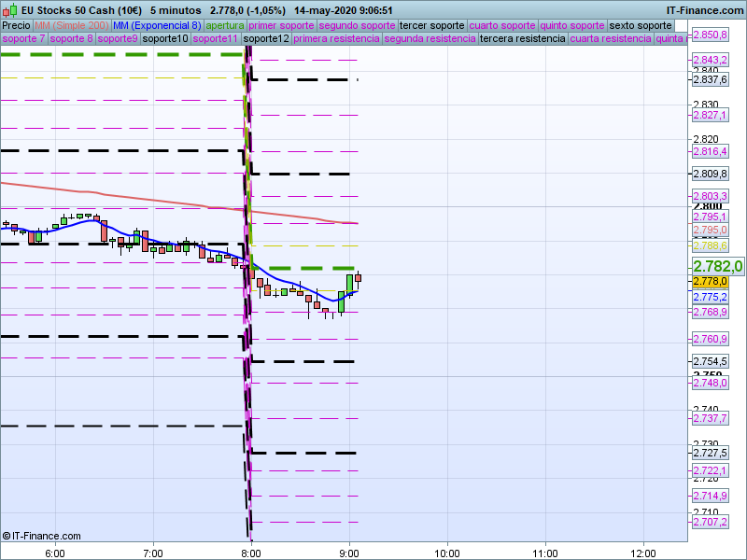Image resolution: width=747 pixels, height=560 pixels.
Task: Click the quinto soporte label
Action: pyautogui.click(x=572, y=26)
